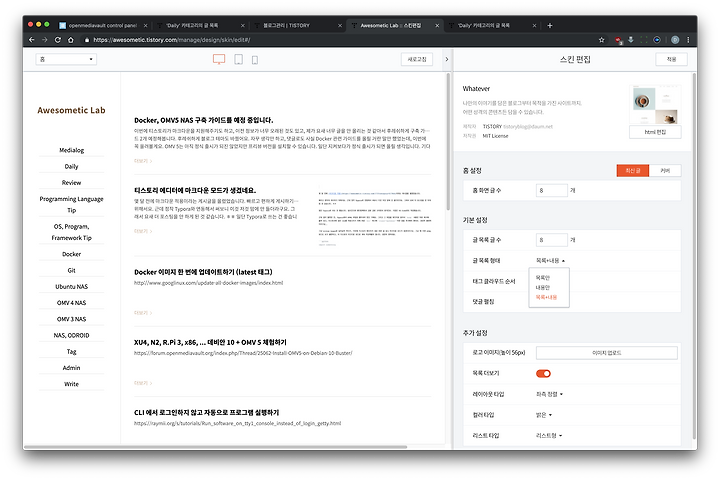Open a new browser tab with the plus
This screenshot has height=480, width=720.
point(550,26)
